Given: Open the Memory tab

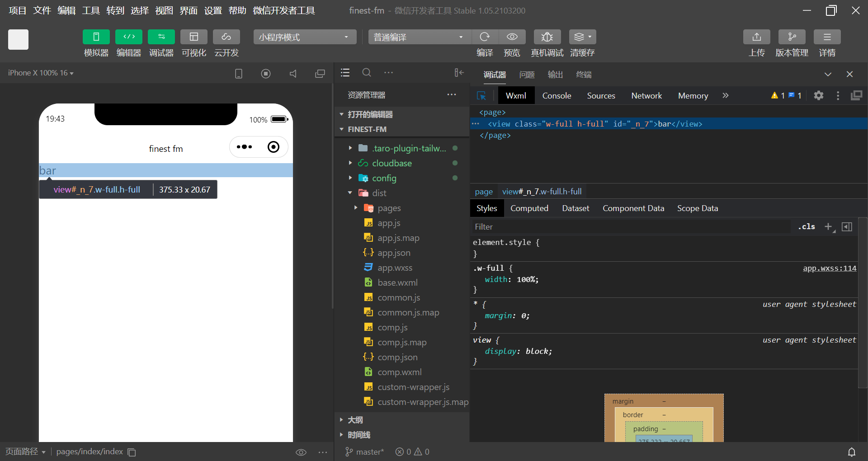Looking at the screenshot, I should tap(693, 95).
